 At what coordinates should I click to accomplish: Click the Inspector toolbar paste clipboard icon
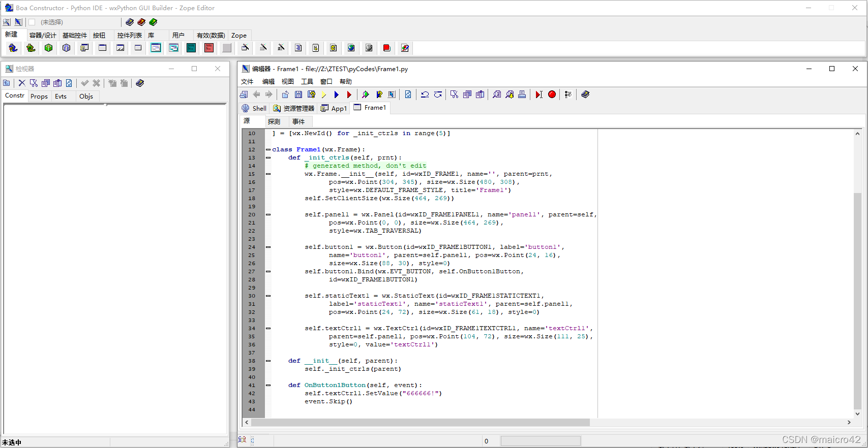[x=57, y=83]
